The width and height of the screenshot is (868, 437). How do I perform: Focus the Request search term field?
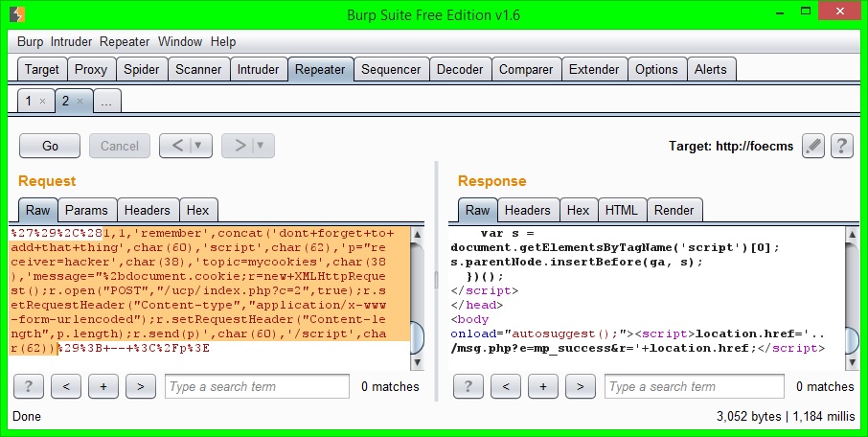coord(258,386)
